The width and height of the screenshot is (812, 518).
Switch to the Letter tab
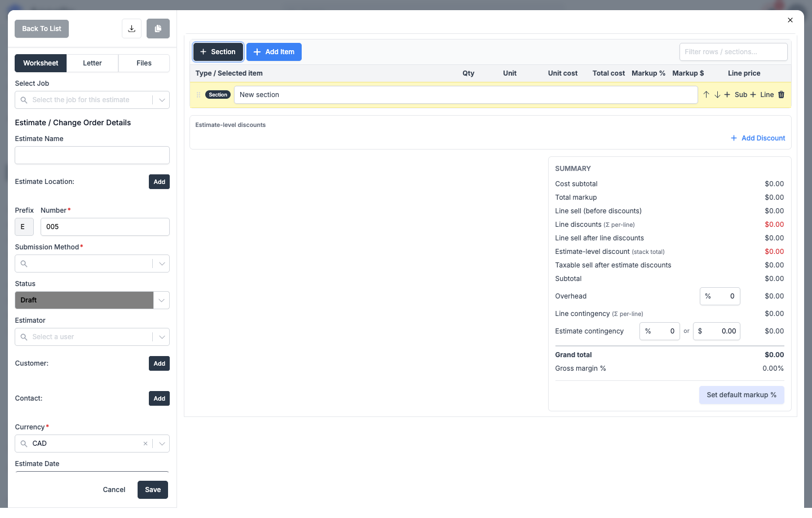(92, 63)
